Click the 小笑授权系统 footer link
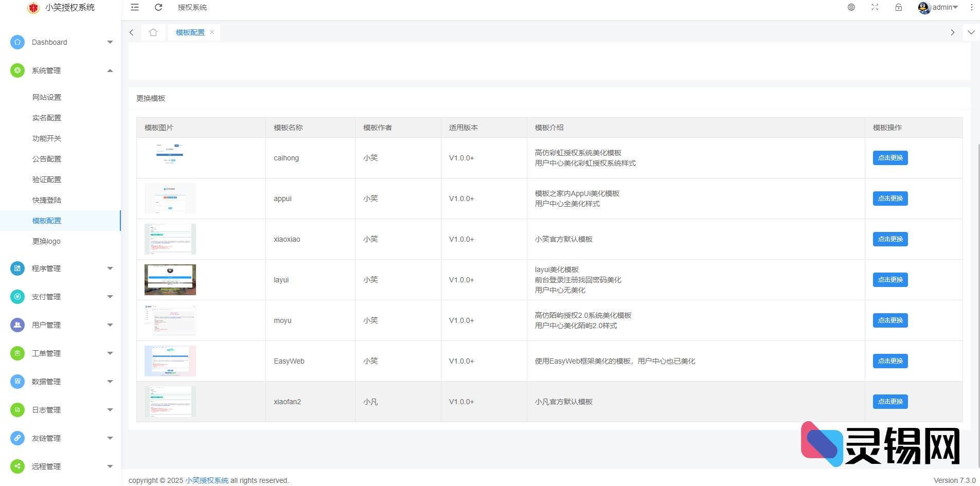The image size is (980, 486). 207,480
